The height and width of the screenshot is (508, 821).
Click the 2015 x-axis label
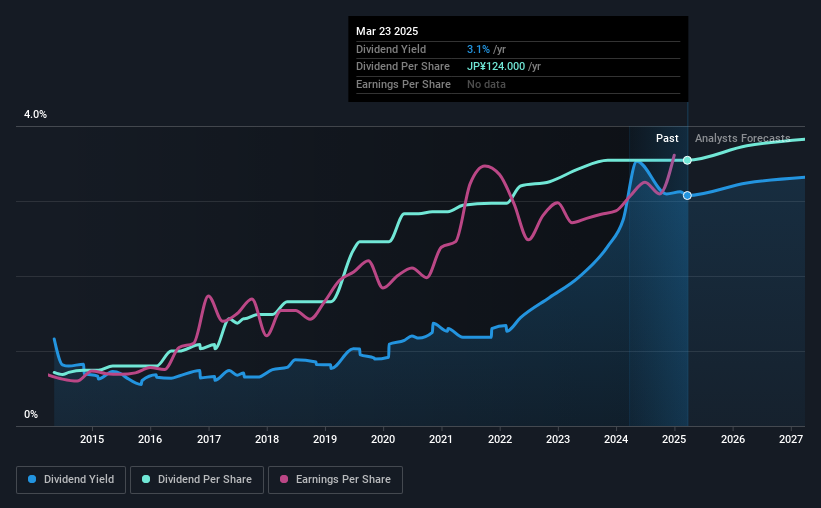92,439
